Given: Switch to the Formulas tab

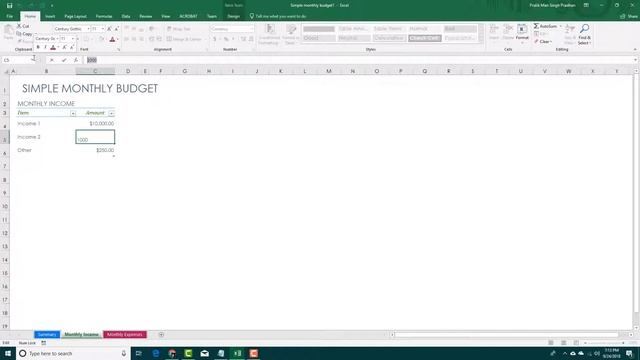Looking at the screenshot, I should tap(104, 16).
